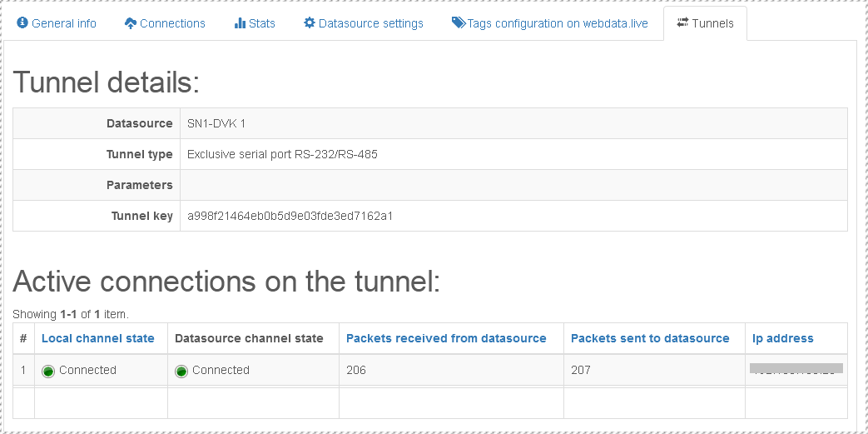Image resolution: width=868 pixels, height=434 pixels.
Task: Click the SN1-DVK 1 datasource value
Action: pos(216,123)
